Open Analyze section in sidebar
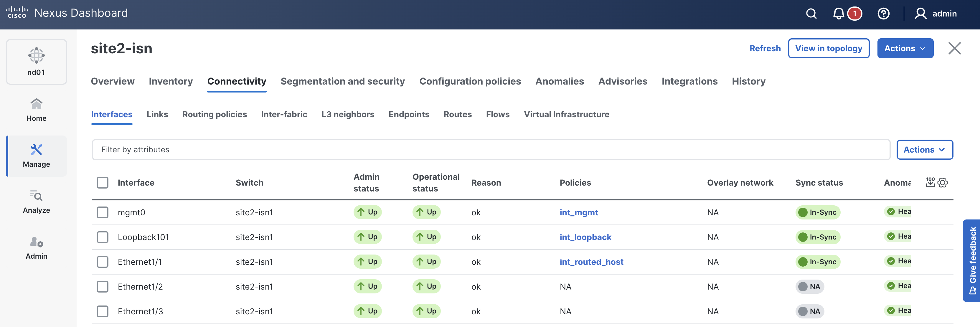Image resolution: width=980 pixels, height=327 pixels. (x=36, y=202)
